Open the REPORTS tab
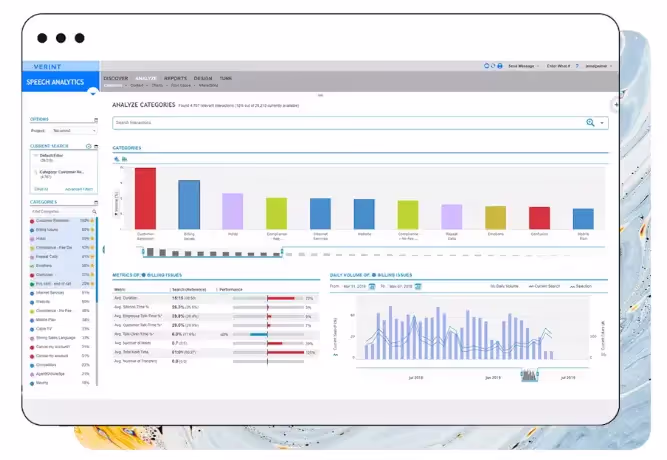This screenshot has width=667, height=460. [175, 78]
